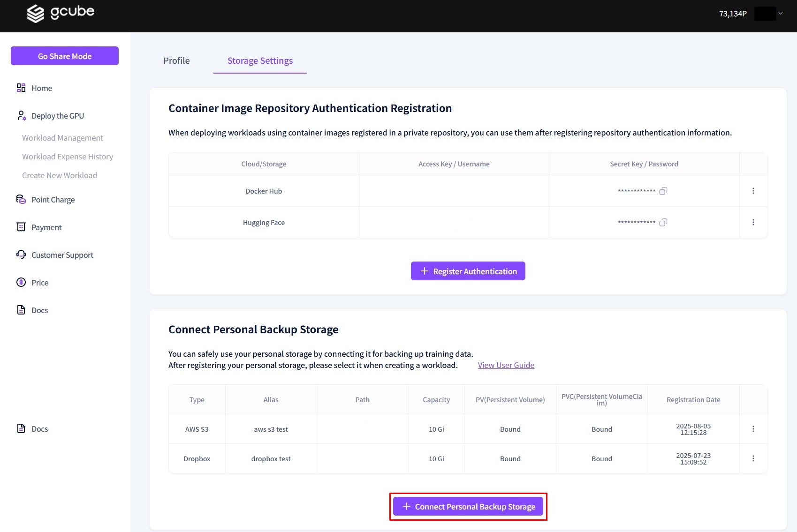The image size is (797, 532).
Task: Click the gcube logo
Action: (60, 13)
